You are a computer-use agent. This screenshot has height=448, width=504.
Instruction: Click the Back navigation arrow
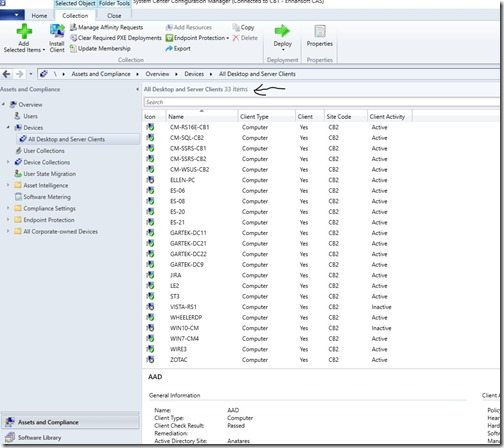click(6, 74)
